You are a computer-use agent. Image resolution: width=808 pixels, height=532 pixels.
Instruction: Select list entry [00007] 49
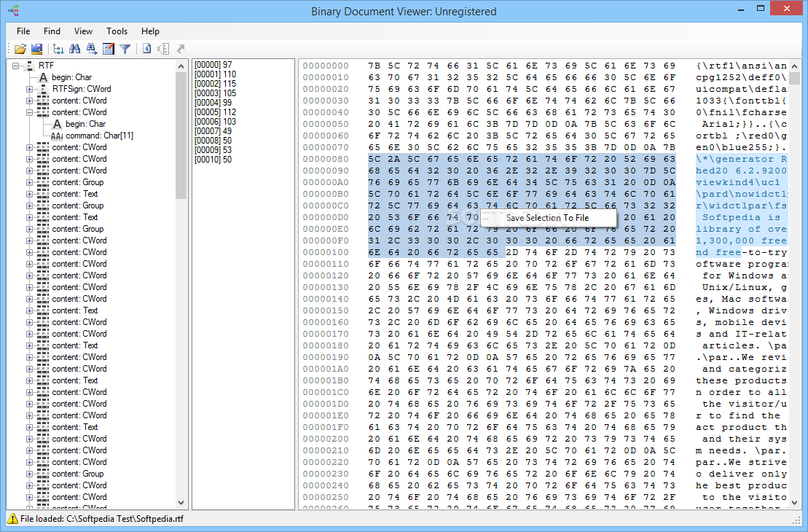(213, 131)
